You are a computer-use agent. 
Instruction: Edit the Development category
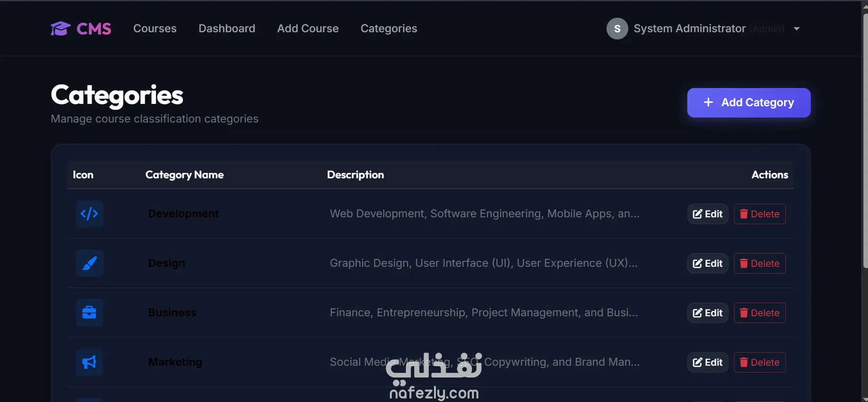pos(708,214)
